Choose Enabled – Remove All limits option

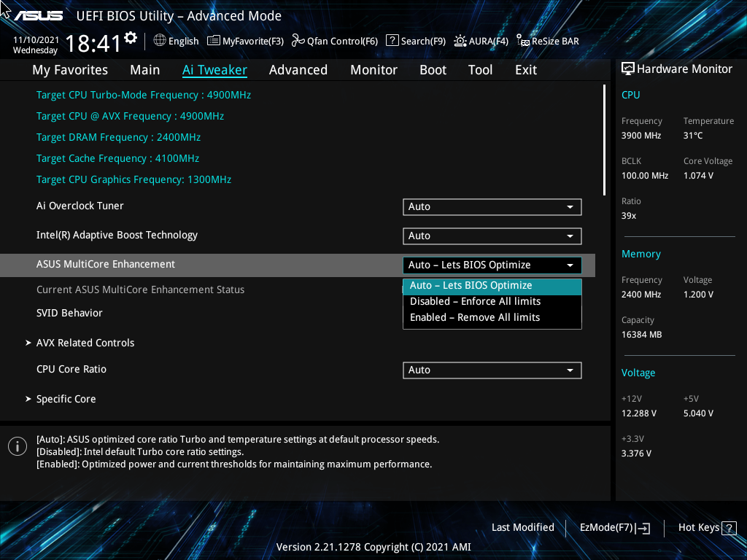click(x=492, y=318)
